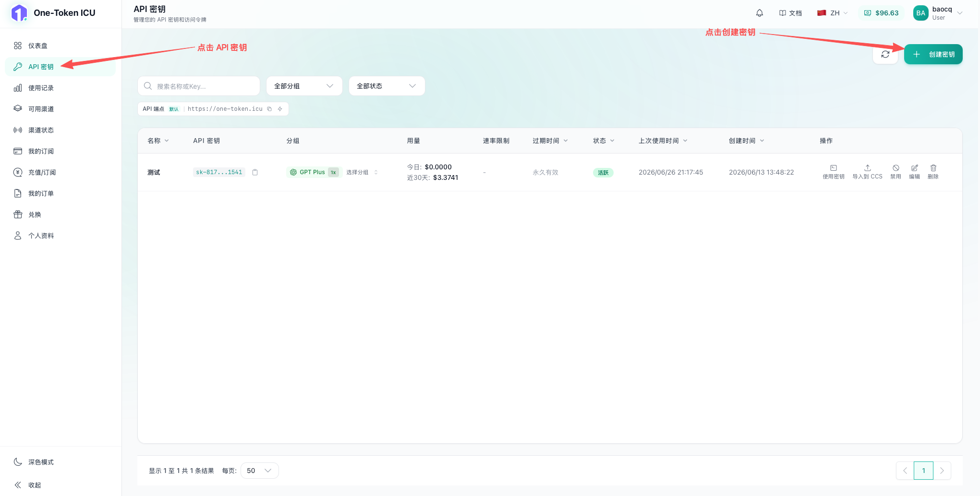Open the baocq user menu

[938, 13]
